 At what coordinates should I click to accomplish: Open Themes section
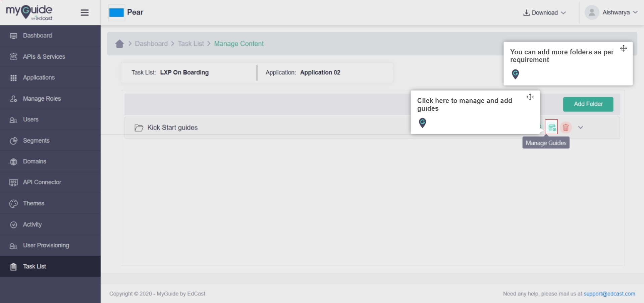(50, 203)
